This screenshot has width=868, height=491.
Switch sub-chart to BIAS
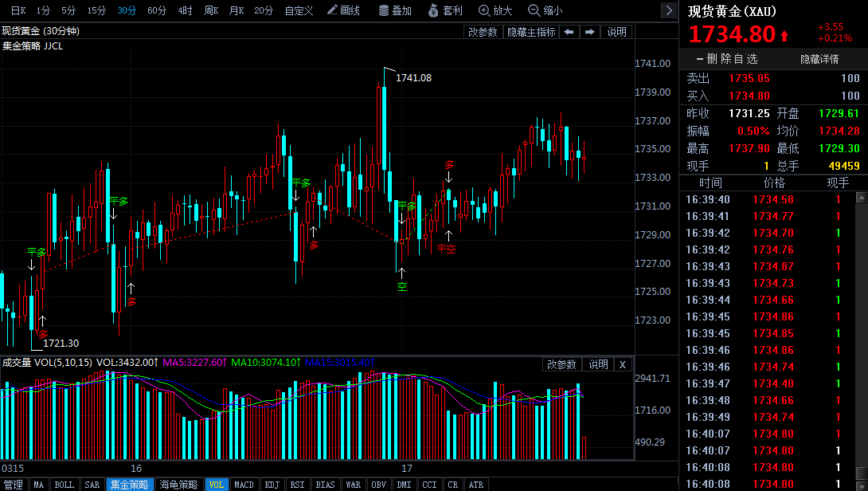click(325, 485)
